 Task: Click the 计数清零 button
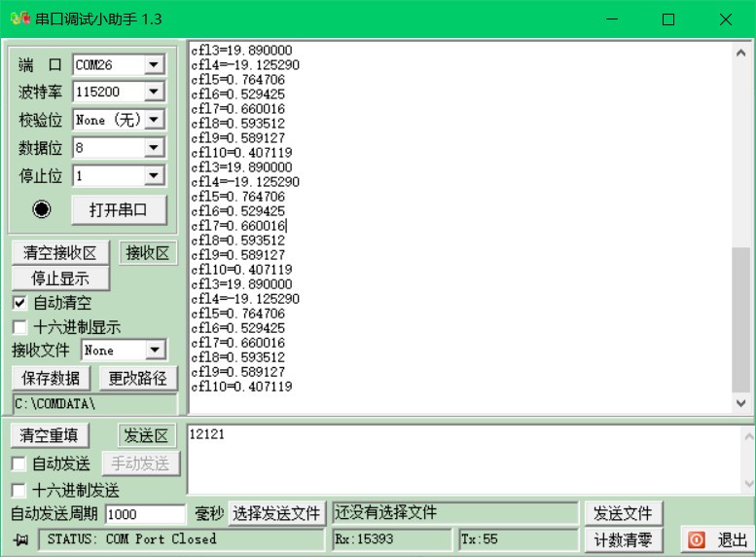(624, 539)
